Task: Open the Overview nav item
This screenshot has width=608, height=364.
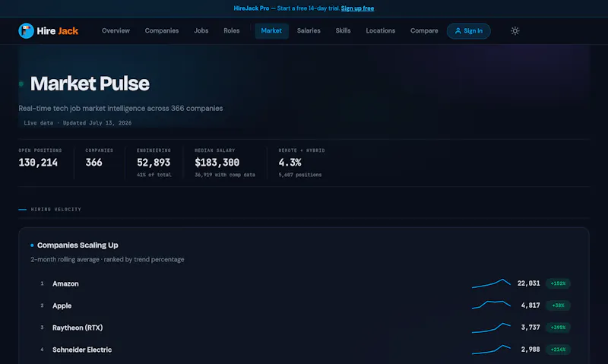Action: [x=116, y=30]
